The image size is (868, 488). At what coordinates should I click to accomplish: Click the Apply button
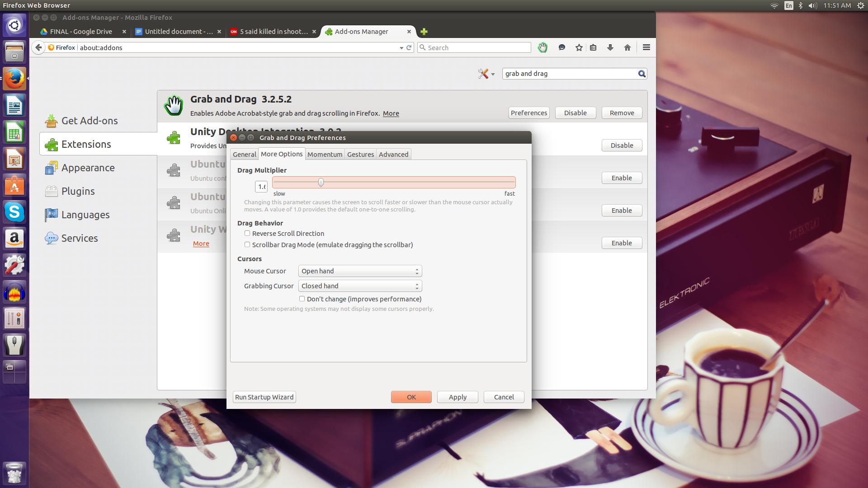pyautogui.click(x=457, y=397)
